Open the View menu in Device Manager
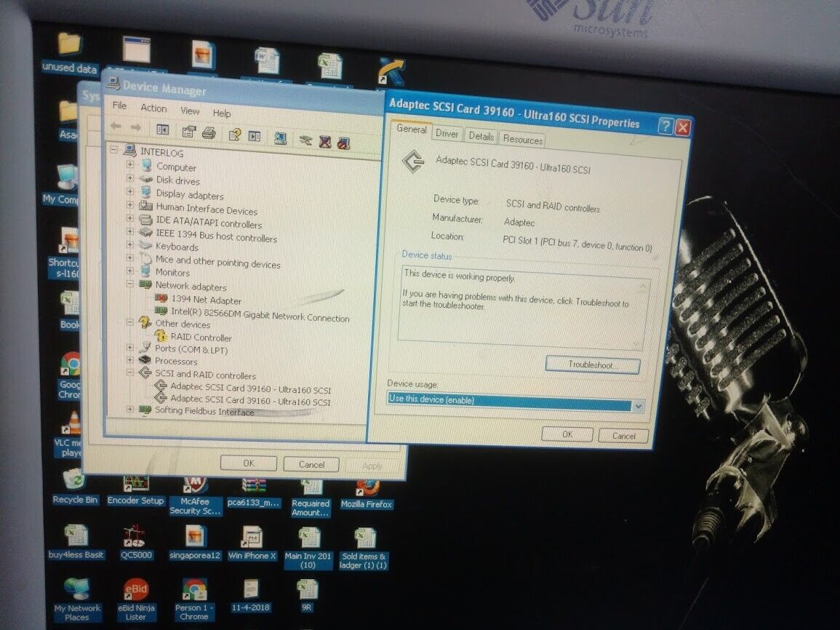Screen dimensions: 840x630 coord(190,111)
